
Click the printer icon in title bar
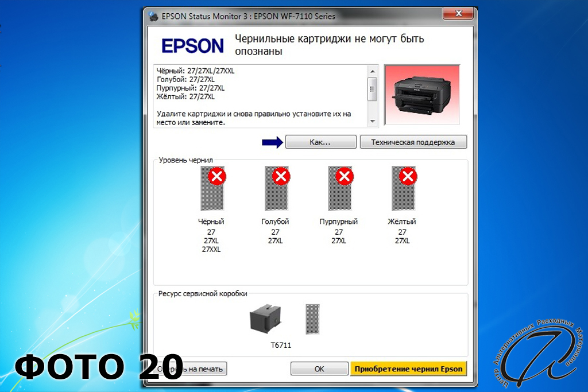point(153,16)
